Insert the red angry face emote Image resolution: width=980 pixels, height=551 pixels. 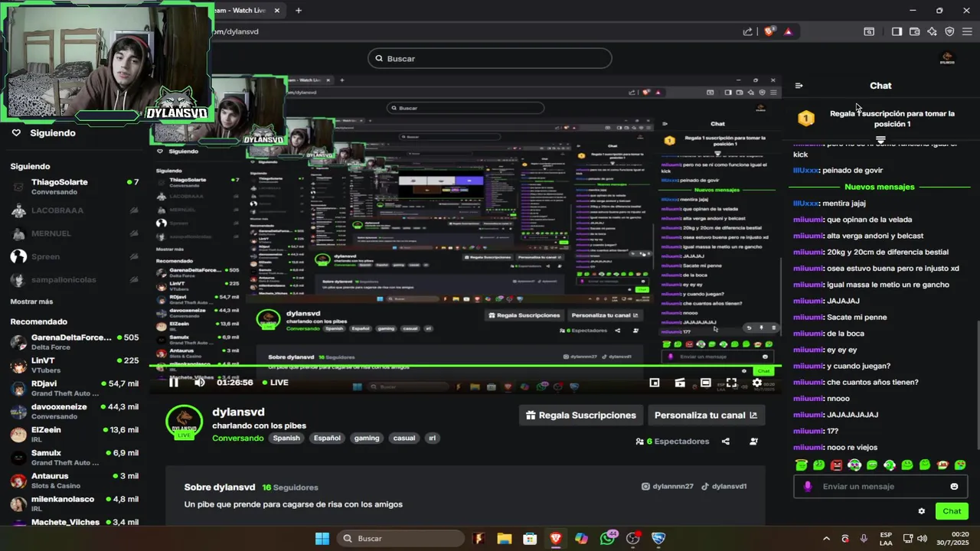pos(837,465)
